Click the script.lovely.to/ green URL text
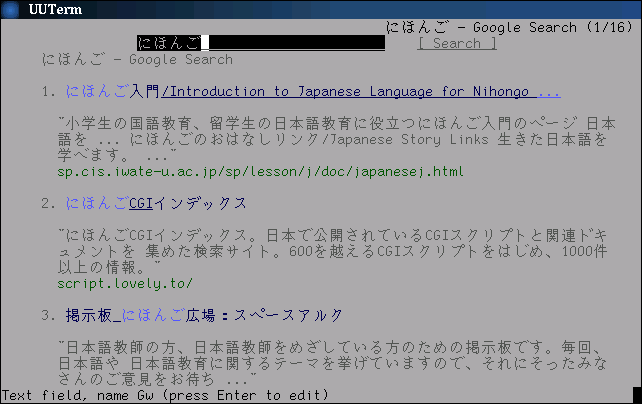 (125, 283)
